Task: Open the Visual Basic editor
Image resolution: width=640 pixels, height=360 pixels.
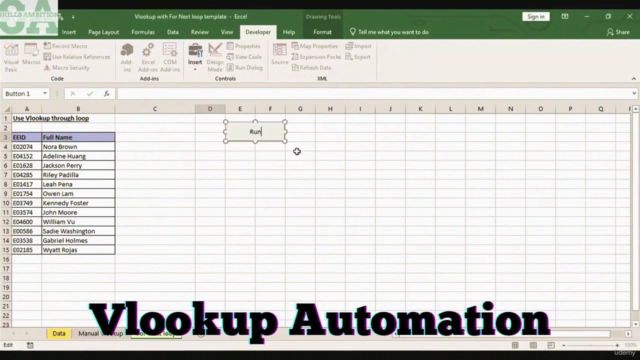Action: (11, 58)
